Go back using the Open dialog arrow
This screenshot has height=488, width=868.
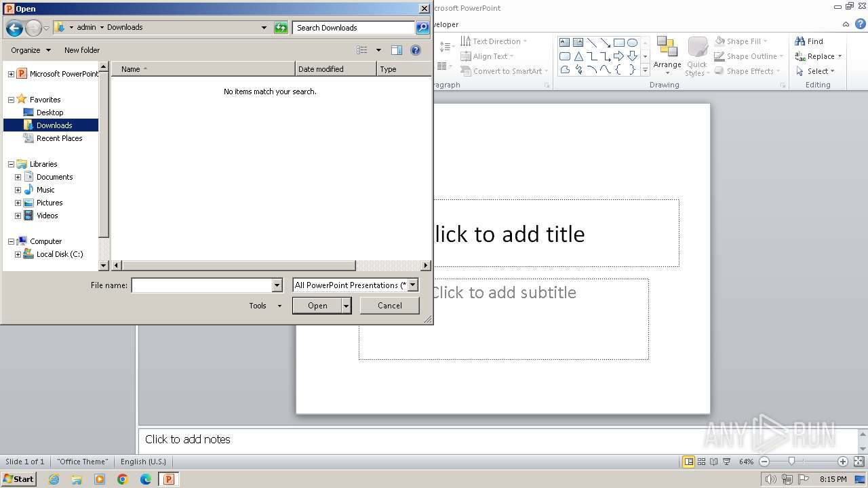click(x=14, y=28)
